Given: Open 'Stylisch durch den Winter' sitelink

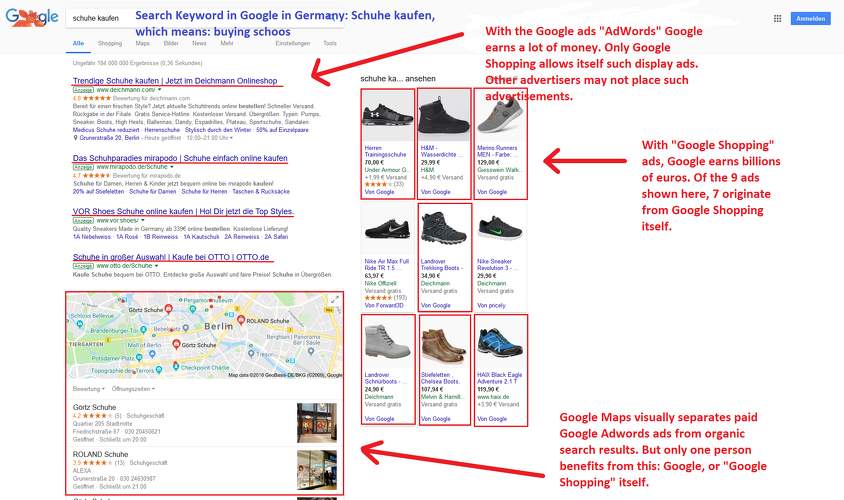Looking at the screenshot, I should pos(218,130).
